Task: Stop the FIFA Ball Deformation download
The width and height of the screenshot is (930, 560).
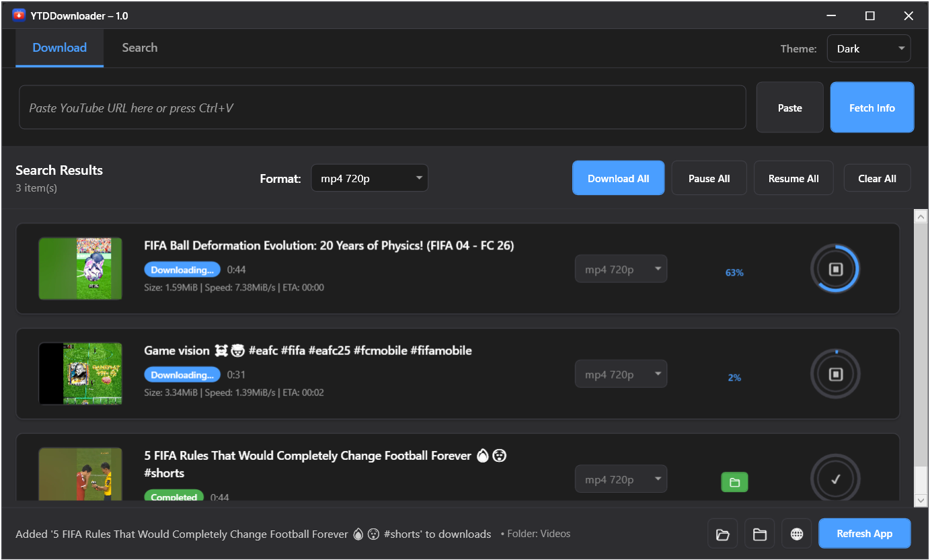Action: [835, 270]
